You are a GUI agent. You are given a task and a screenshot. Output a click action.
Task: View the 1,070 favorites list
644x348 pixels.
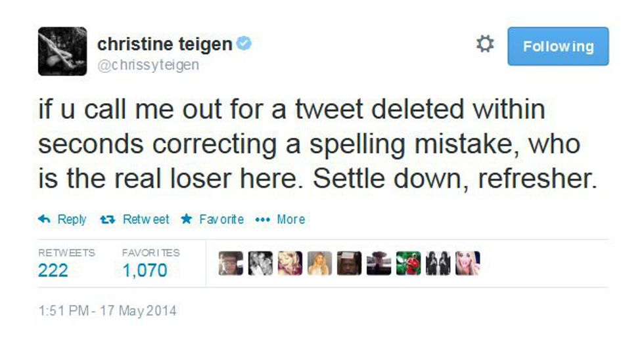click(x=145, y=270)
